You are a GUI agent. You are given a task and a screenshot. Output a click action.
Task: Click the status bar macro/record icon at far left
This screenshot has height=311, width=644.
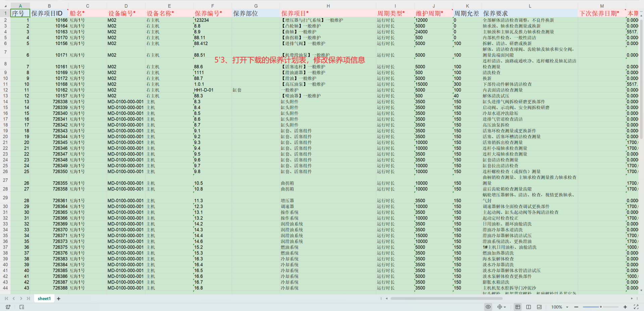point(8,307)
